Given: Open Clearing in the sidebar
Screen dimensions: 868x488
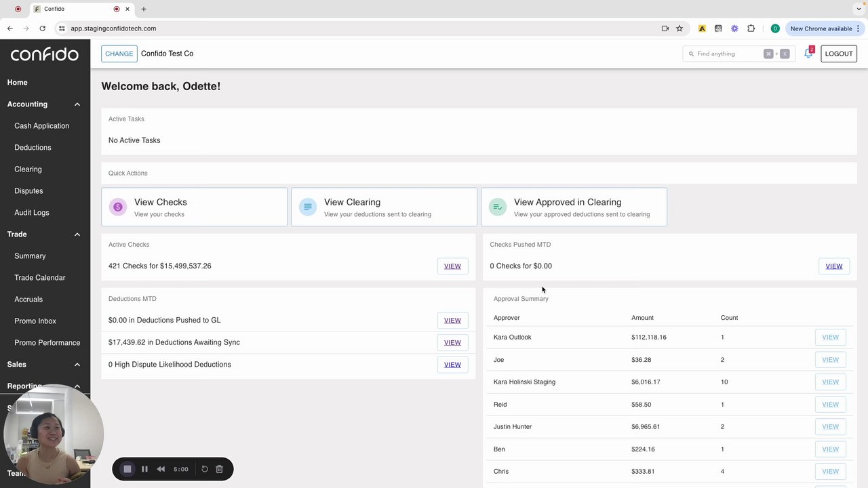Looking at the screenshot, I should (28, 169).
